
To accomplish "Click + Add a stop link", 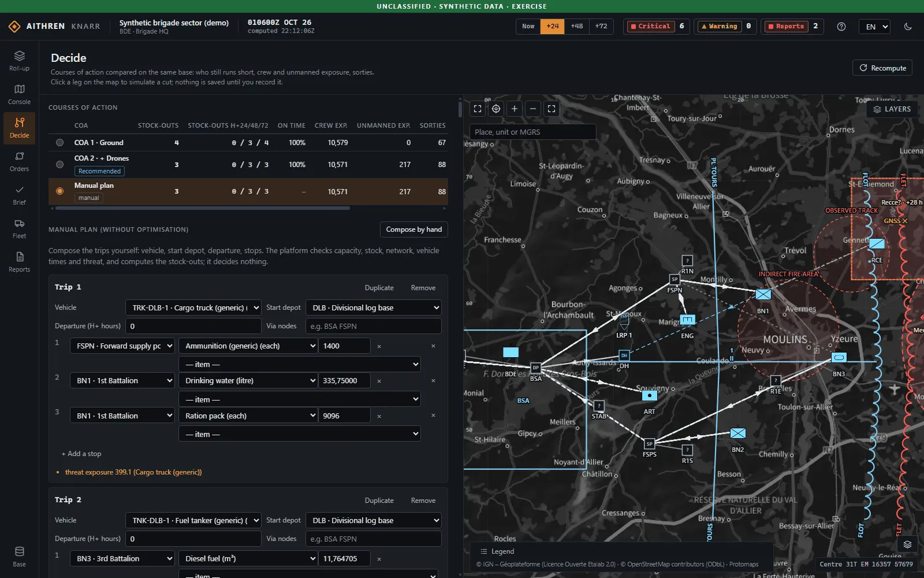I will pos(81,454).
